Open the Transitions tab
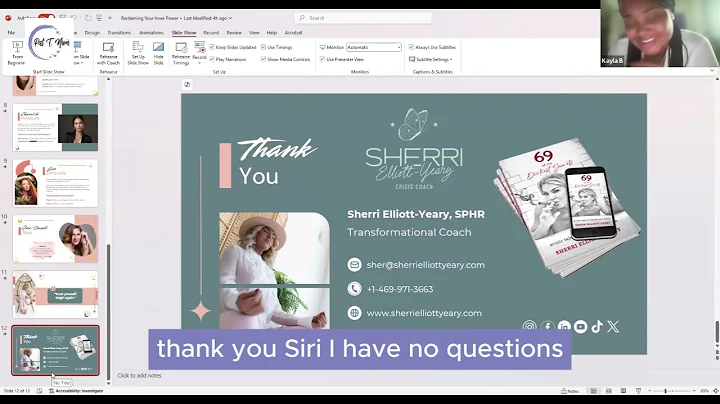Screen dimensions: 720x404 point(119,33)
